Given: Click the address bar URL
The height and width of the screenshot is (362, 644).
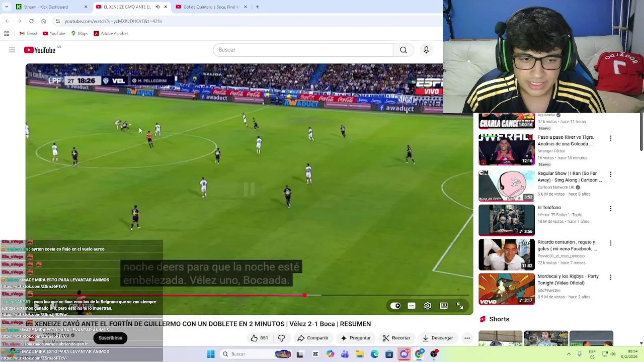Looking at the screenshot, I should point(113,21).
